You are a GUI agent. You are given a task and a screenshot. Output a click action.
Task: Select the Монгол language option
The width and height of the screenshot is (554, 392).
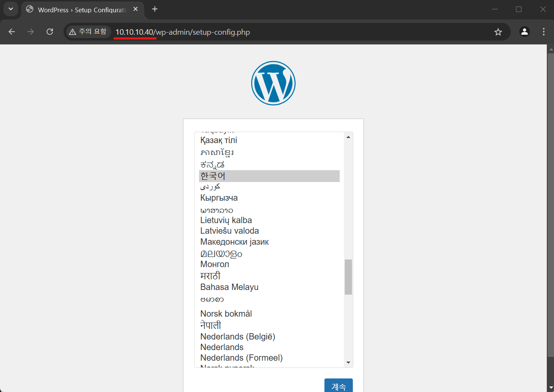[x=269, y=264]
